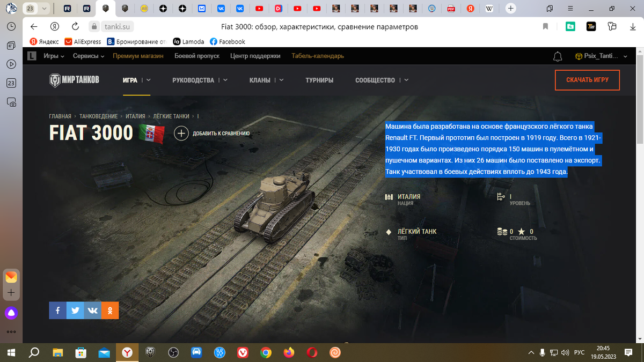Go to ЛЁГКИЕ ТАНКИ in the breadcrumb
Image resolution: width=644 pixels, height=362 pixels.
(x=171, y=116)
